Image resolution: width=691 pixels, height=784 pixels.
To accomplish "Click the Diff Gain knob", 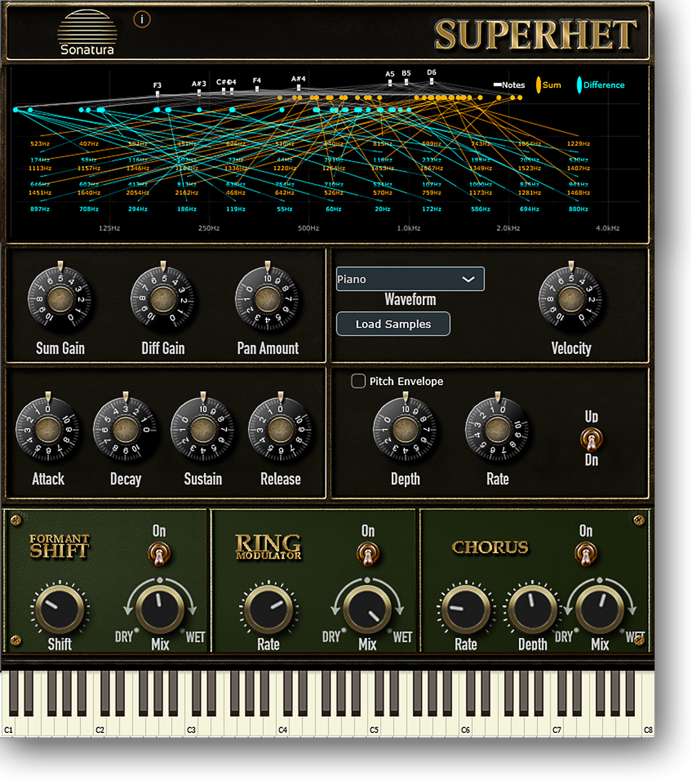I will point(163,299).
